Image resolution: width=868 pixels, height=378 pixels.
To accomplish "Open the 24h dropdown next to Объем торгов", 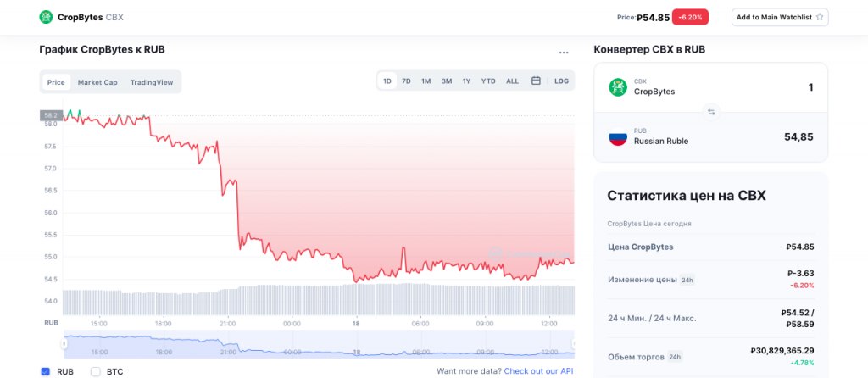I will tap(675, 357).
